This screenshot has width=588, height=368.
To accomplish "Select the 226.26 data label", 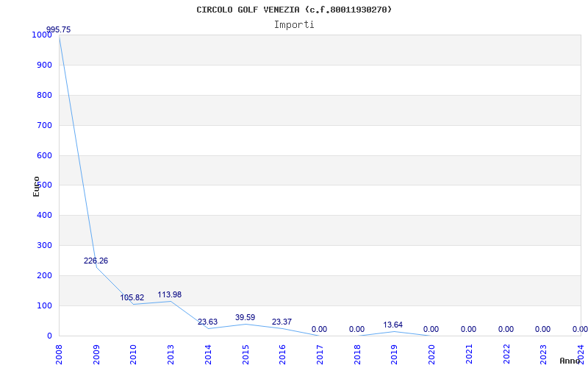I will pos(96,261).
